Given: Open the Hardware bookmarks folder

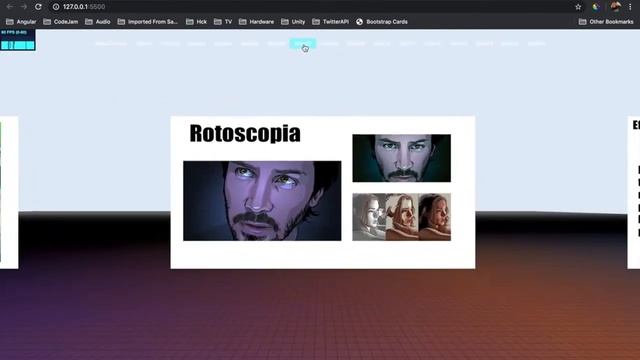Looking at the screenshot, I should point(257,22).
